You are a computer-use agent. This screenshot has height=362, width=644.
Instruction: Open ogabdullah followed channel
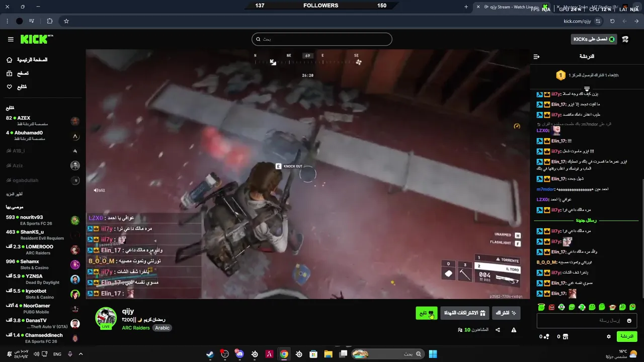(43, 180)
